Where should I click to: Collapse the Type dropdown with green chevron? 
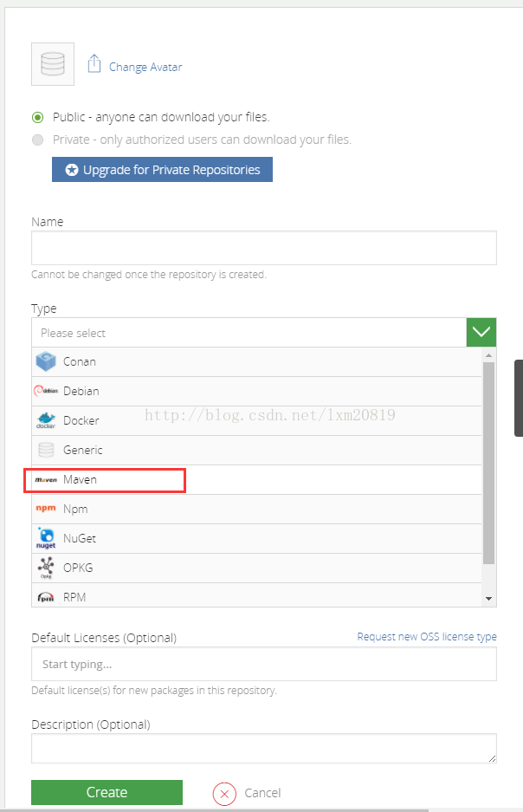pyautogui.click(x=481, y=332)
